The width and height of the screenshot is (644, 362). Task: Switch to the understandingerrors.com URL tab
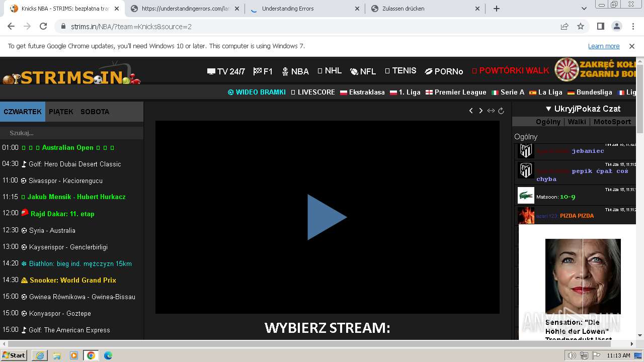(185, 9)
